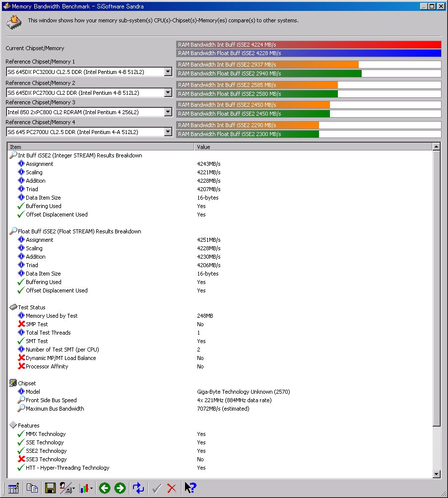This screenshot has height=498, width=448.
Task: Click the value 248MB
Action: 205,316
